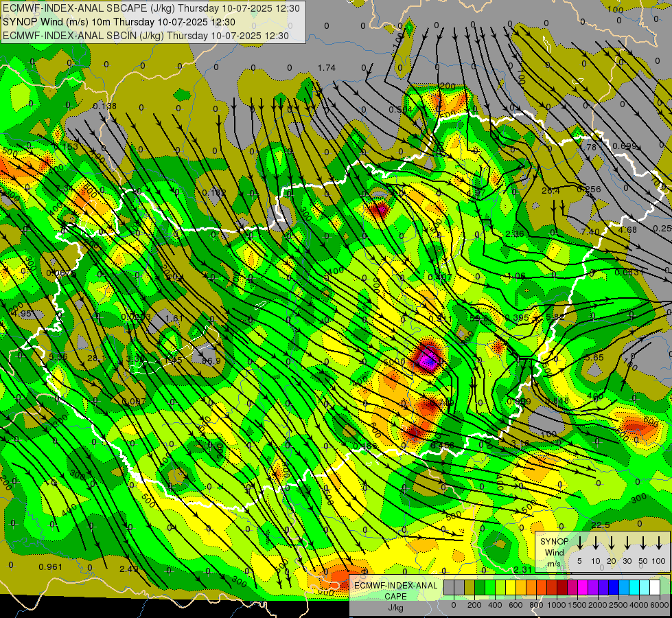
Task: Click the map value '1.06'
Action: coord(516,276)
